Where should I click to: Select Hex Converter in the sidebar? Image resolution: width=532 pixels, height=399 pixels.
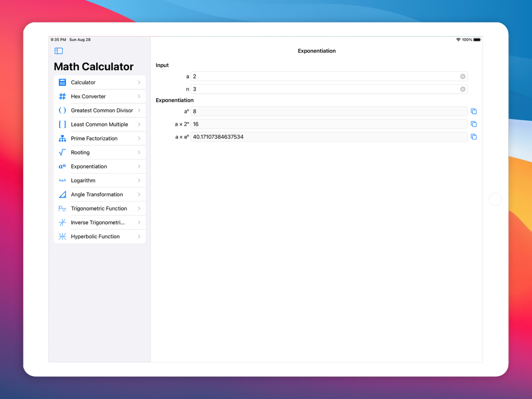100,96
